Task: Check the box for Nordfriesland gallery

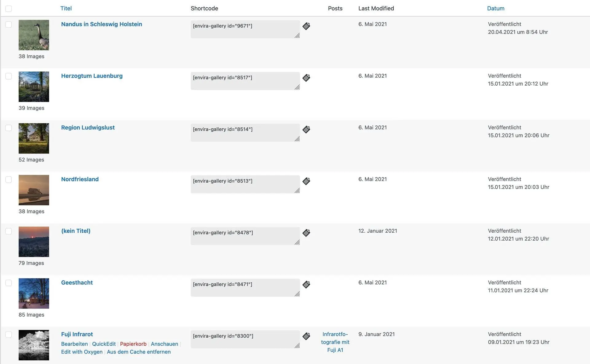Action: point(9,180)
